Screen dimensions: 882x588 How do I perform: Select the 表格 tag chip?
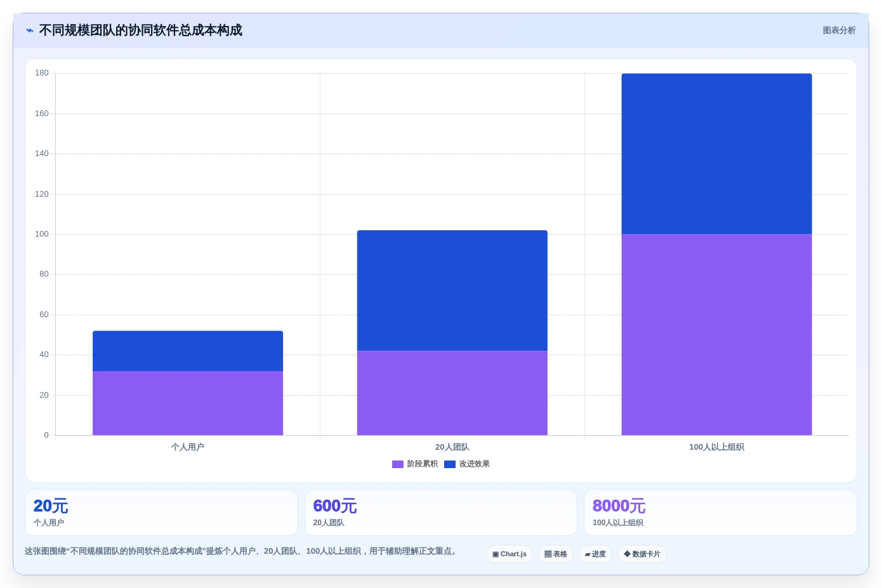pyautogui.click(x=556, y=554)
